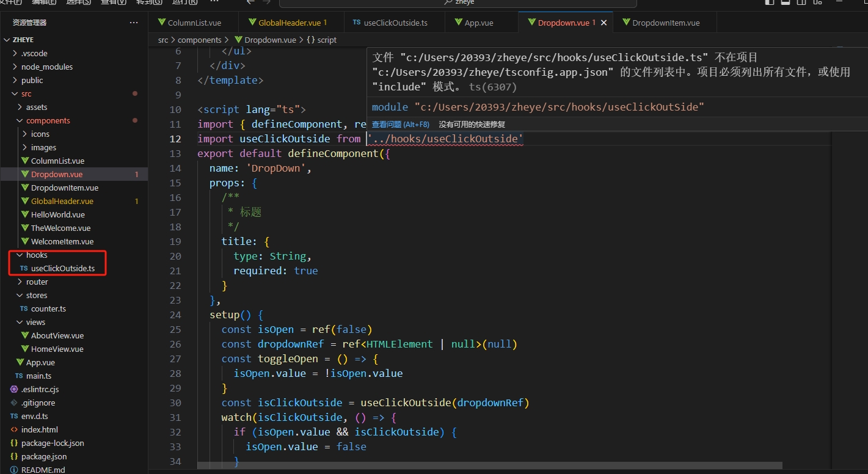Image resolution: width=868 pixels, height=474 pixels.
Task: Click the index.html file icon
Action: (x=14, y=429)
